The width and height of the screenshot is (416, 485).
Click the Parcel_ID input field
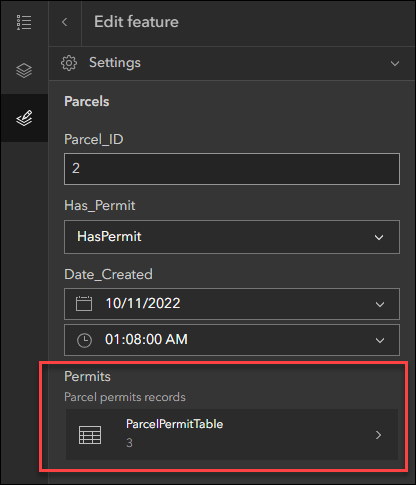point(232,169)
